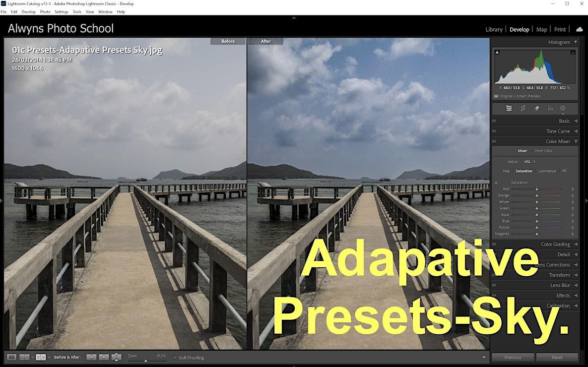This screenshot has height=367, width=588.
Task: Click the Blue saturation slider handle
Action: [x=536, y=221]
